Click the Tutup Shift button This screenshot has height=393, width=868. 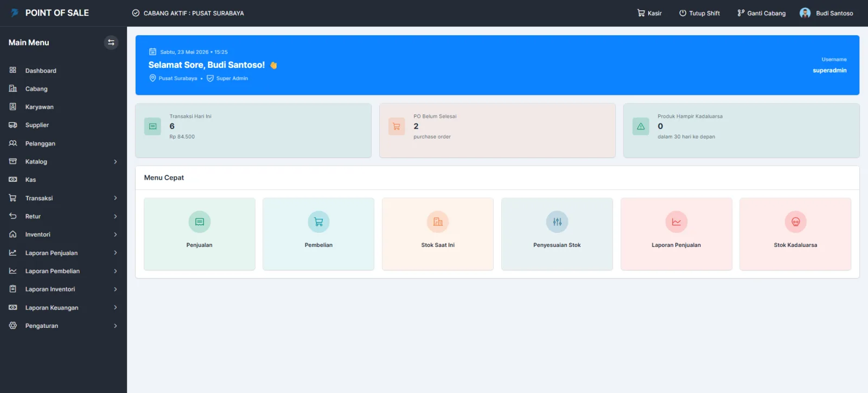coord(699,13)
